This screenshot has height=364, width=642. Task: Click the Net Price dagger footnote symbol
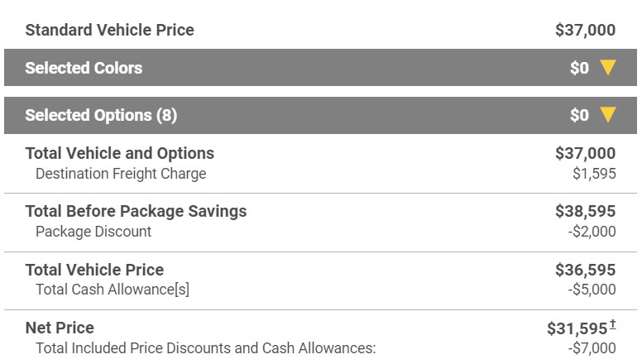coord(612,324)
